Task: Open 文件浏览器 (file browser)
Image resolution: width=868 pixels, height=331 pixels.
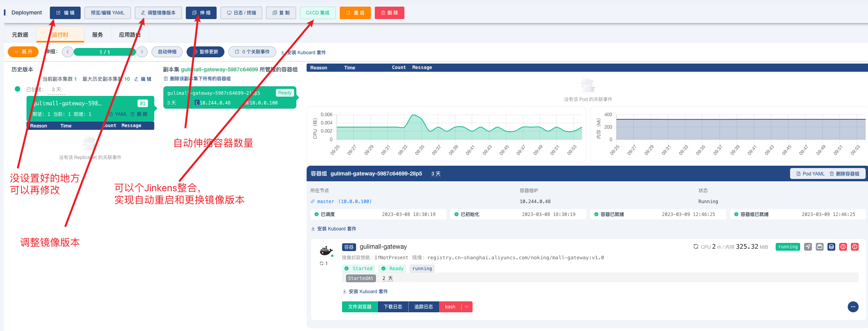Action: (360, 307)
